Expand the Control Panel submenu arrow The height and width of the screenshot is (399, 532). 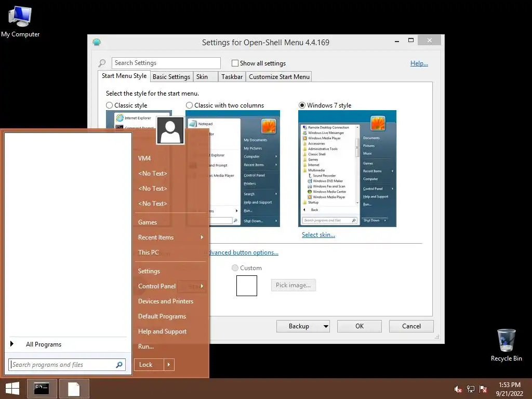202,286
